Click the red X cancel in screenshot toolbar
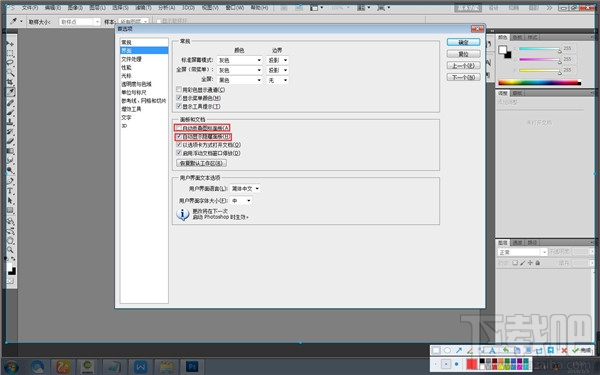The width and height of the screenshot is (600, 375). point(564,350)
